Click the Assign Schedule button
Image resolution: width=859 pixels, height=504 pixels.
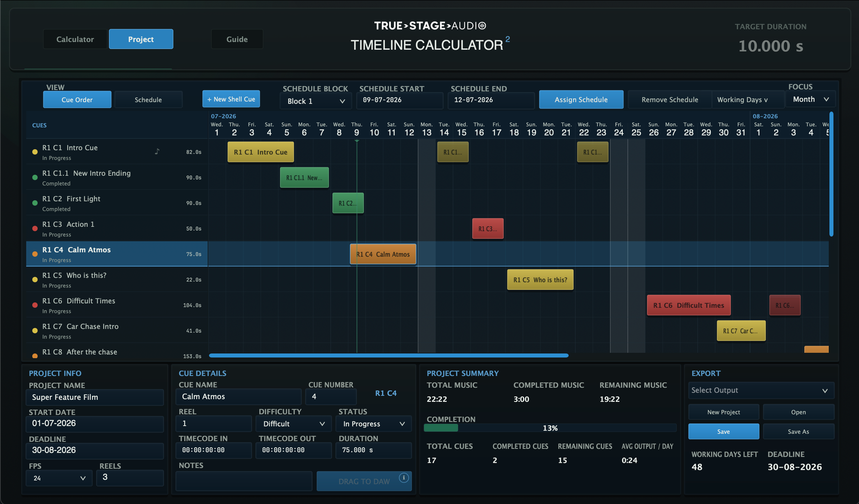(581, 99)
